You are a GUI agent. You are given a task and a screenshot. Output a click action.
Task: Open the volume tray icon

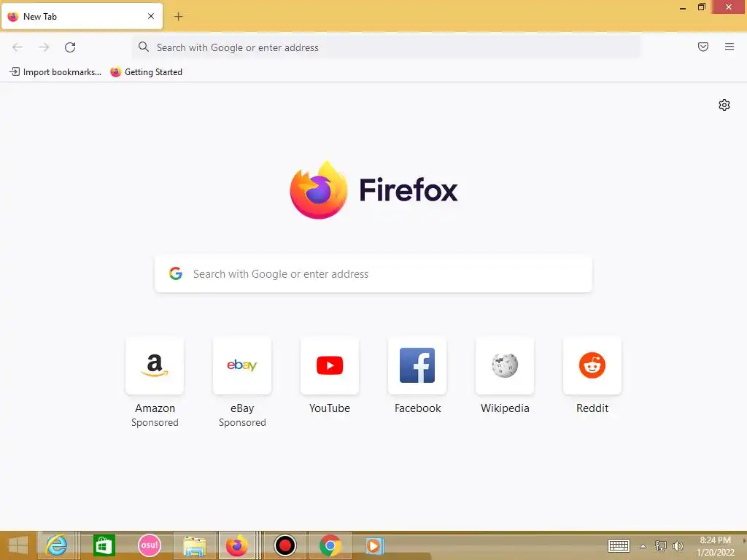678,545
